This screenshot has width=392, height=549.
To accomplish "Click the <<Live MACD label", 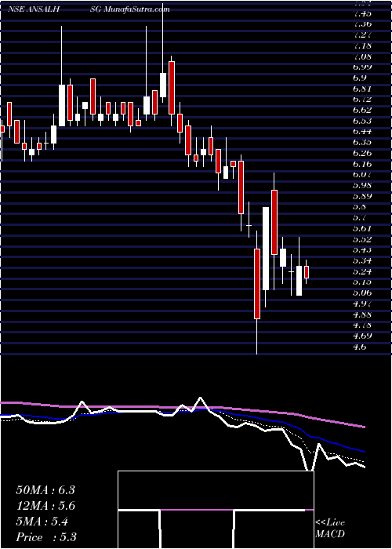I will click(330, 528).
